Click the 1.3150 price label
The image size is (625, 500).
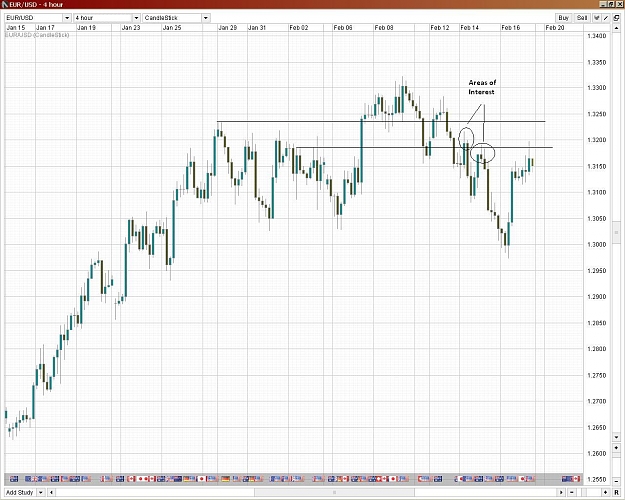pos(597,166)
